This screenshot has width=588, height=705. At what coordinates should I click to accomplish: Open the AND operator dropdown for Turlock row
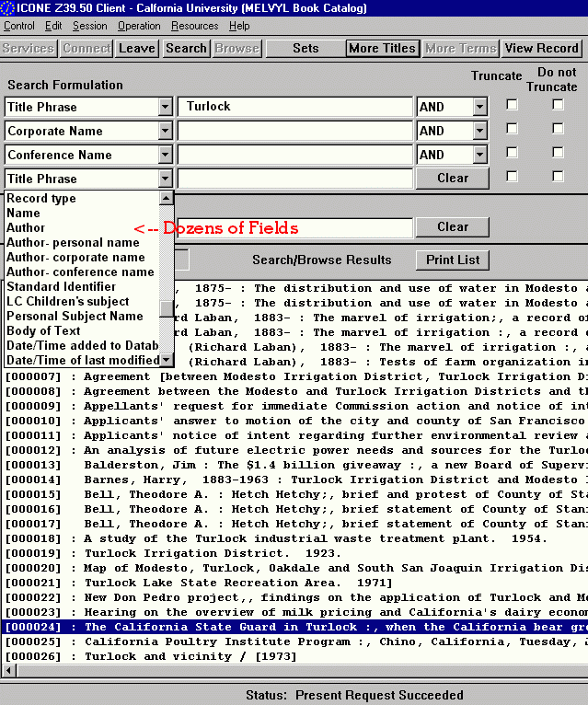(x=480, y=107)
